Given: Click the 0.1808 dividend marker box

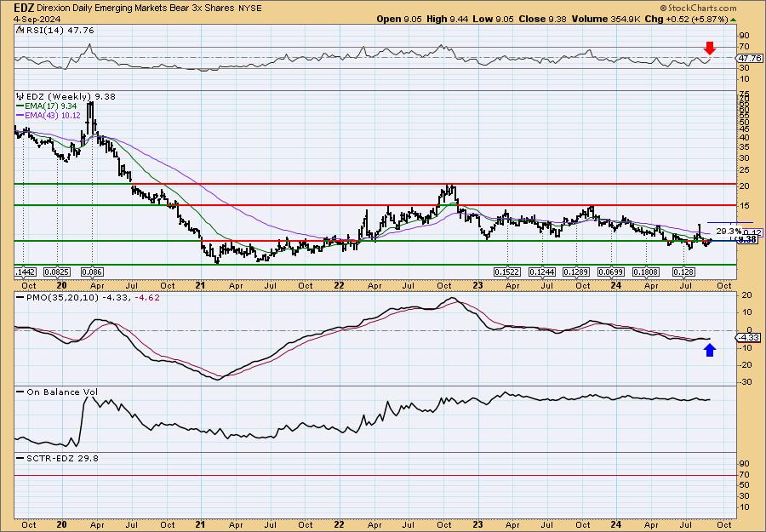Looking at the screenshot, I should click(646, 272).
